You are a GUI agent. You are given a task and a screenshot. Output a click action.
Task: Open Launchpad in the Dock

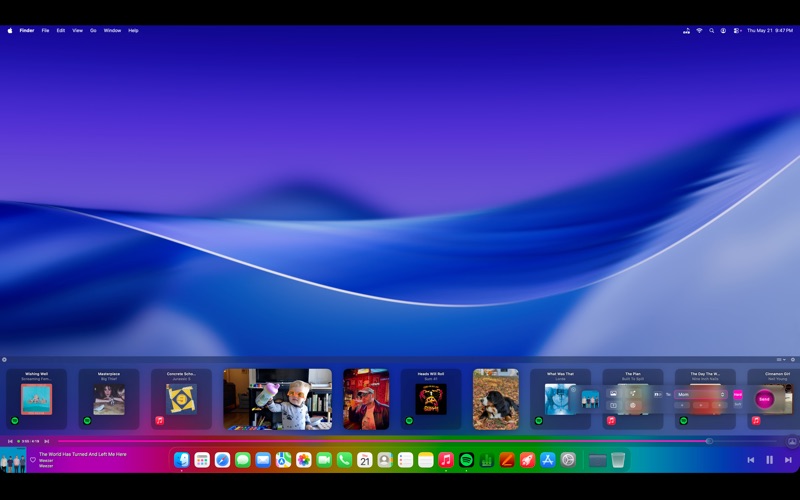pos(202,460)
